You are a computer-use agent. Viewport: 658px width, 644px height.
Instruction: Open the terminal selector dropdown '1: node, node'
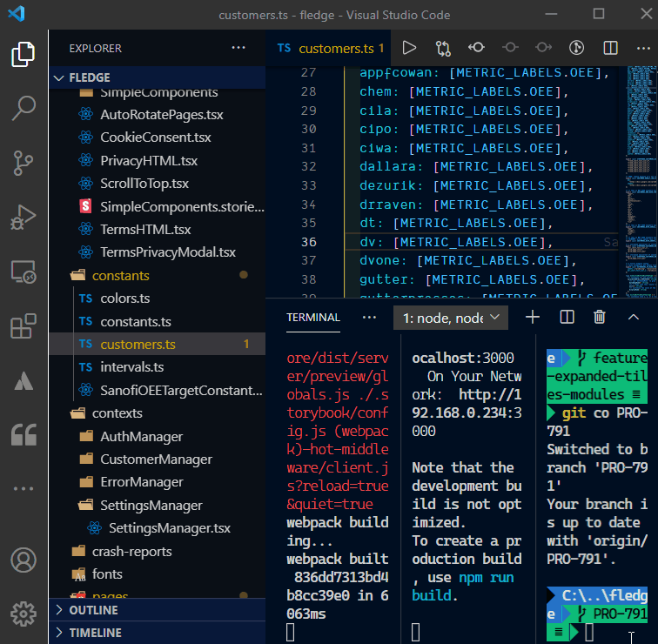click(x=450, y=318)
